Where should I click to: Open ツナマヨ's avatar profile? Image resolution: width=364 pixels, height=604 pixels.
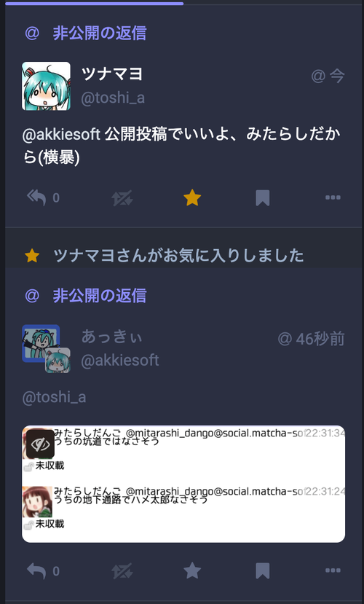(x=46, y=86)
